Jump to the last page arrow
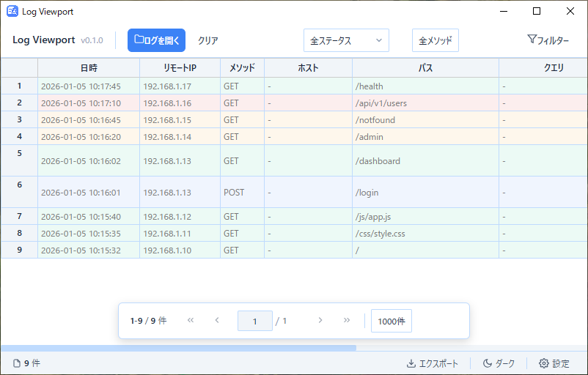588x375 pixels. 347,321
